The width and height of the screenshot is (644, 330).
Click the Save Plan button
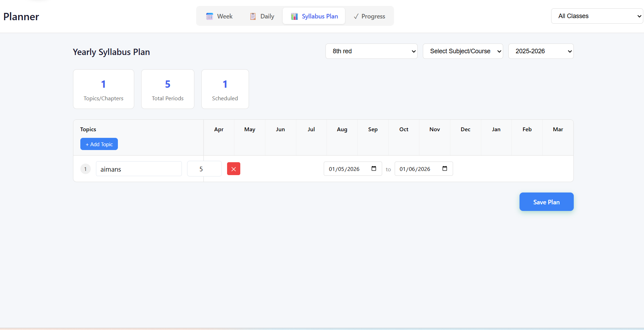coord(546,202)
